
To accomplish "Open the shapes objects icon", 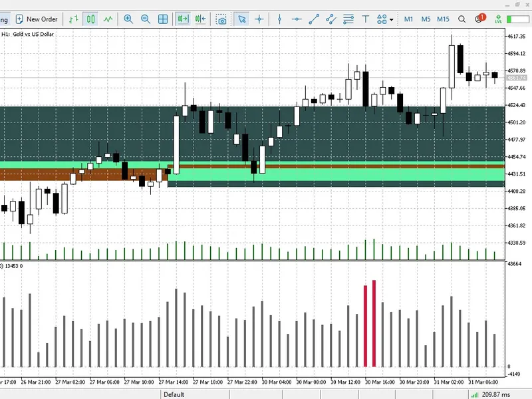I will click(x=382, y=19).
